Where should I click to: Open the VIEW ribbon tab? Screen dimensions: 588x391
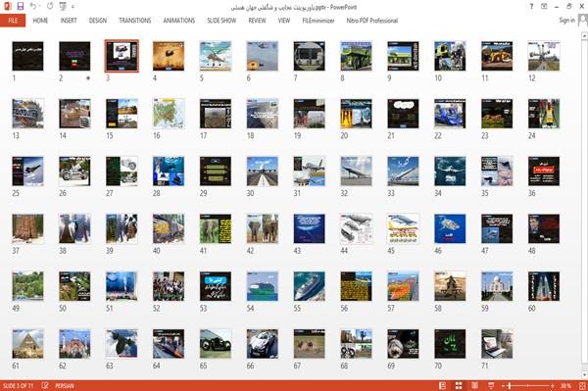tap(284, 21)
